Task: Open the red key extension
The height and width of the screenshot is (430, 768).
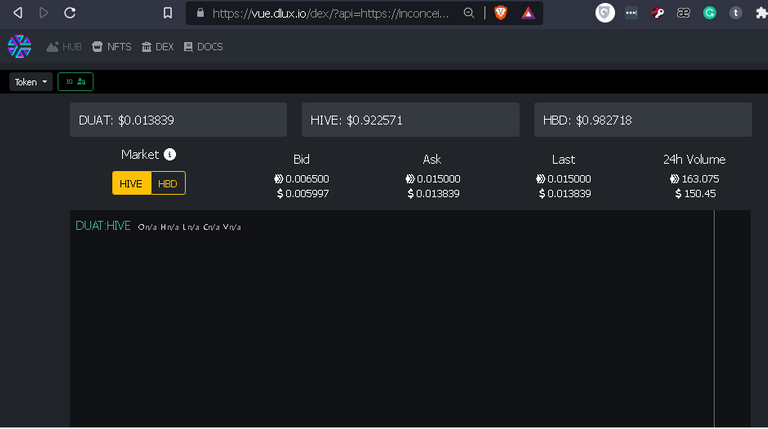Action: (x=657, y=13)
